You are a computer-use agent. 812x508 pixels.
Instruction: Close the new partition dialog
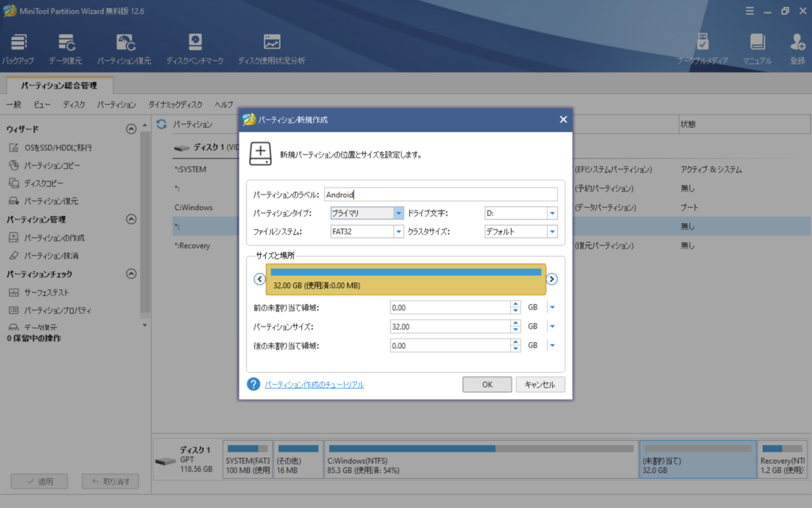(x=563, y=119)
